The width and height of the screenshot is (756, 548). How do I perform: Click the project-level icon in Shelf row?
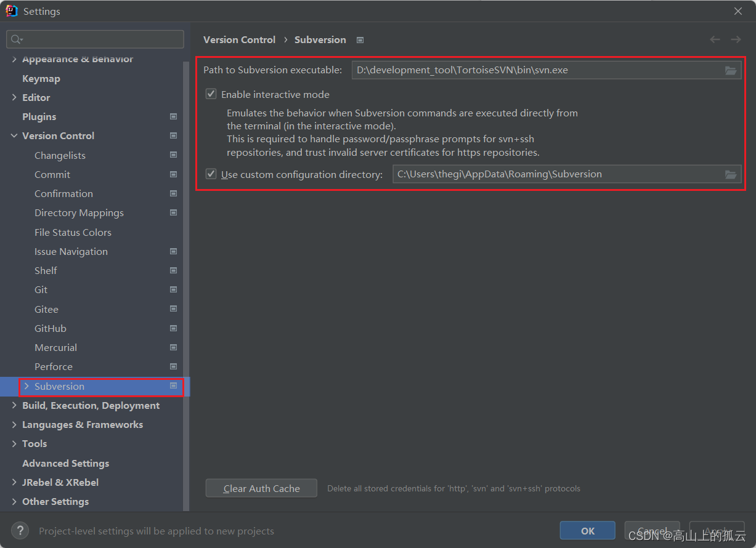pyautogui.click(x=173, y=270)
